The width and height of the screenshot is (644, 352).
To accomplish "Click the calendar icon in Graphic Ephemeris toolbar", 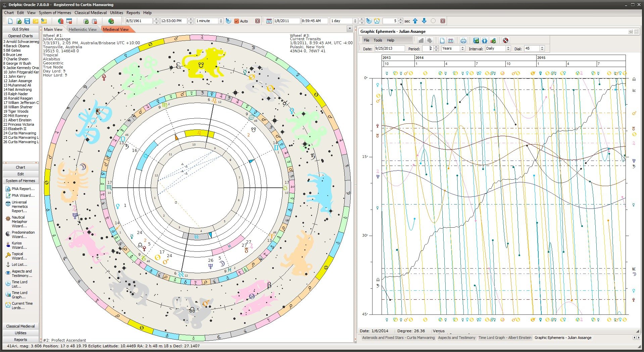I will [451, 41].
